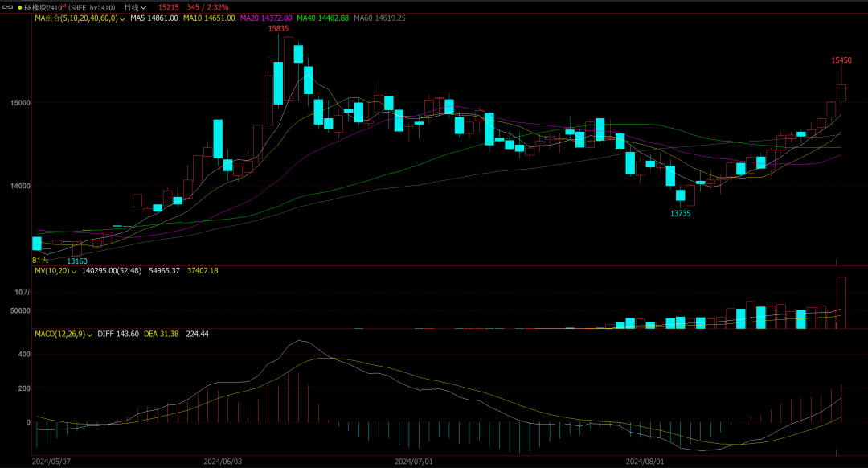Screen dimensions: 868x468
Task: Click the latest tall volume bar
Action: pos(841,302)
